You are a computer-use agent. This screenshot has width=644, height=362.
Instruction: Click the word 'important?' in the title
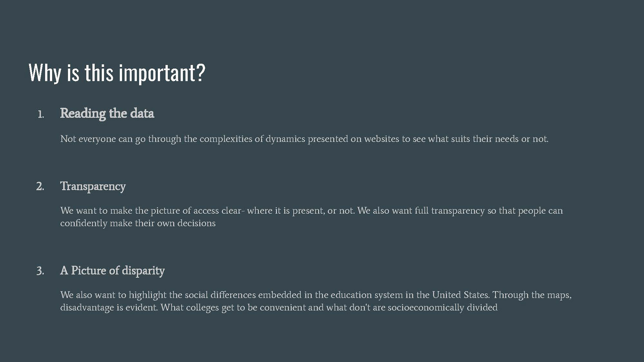tap(162, 73)
